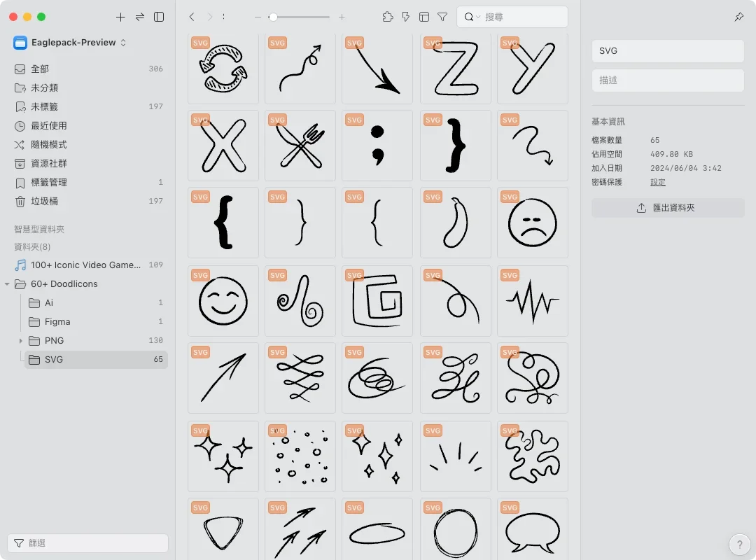756x560 pixels.
Task: Select the PNG folder
Action: point(94,340)
